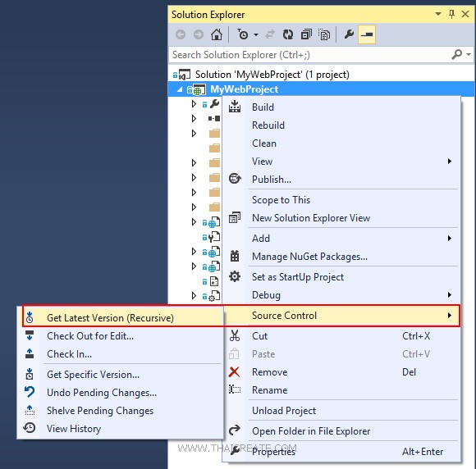The height and width of the screenshot is (469, 476).
Task: Click Collapse All icon in toolbar
Action: pos(306,34)
